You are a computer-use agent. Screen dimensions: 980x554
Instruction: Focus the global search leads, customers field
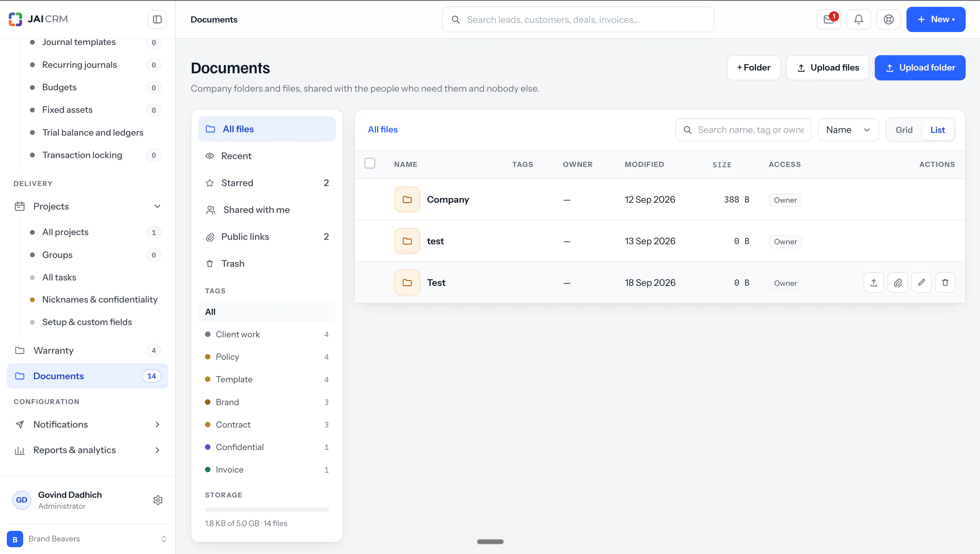(578, 19)
